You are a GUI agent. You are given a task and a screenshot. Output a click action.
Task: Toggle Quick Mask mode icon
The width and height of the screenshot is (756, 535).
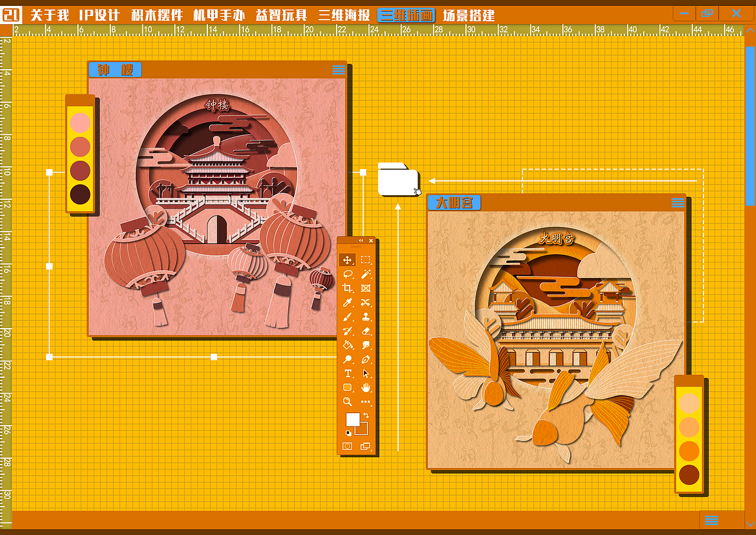tap(347, 446)
